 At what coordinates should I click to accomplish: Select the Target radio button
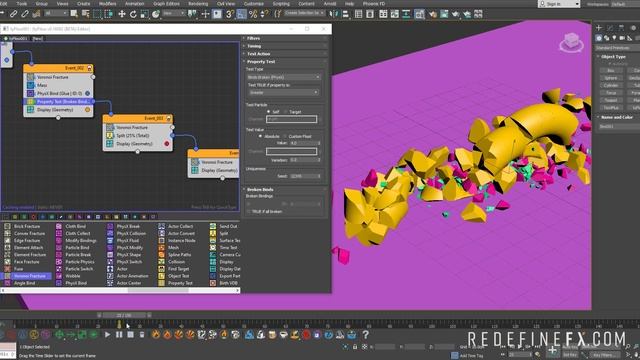(x=286, y=111)
